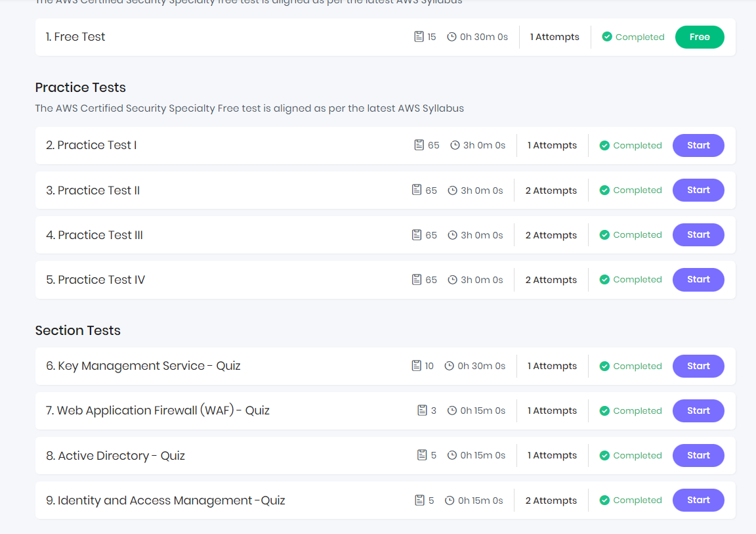Viewport: 756px width, 534px height.
Task: Start the Key Management Service quiz
Action: [698, 366]
